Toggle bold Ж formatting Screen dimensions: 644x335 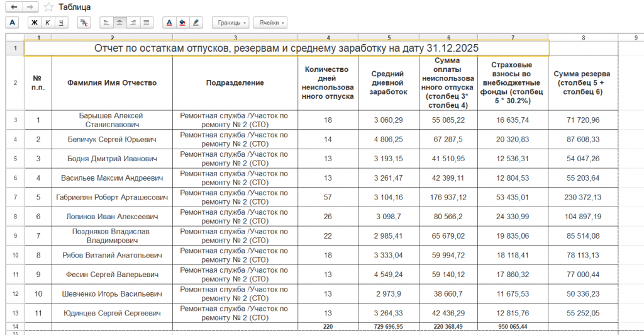coord(35,23)
